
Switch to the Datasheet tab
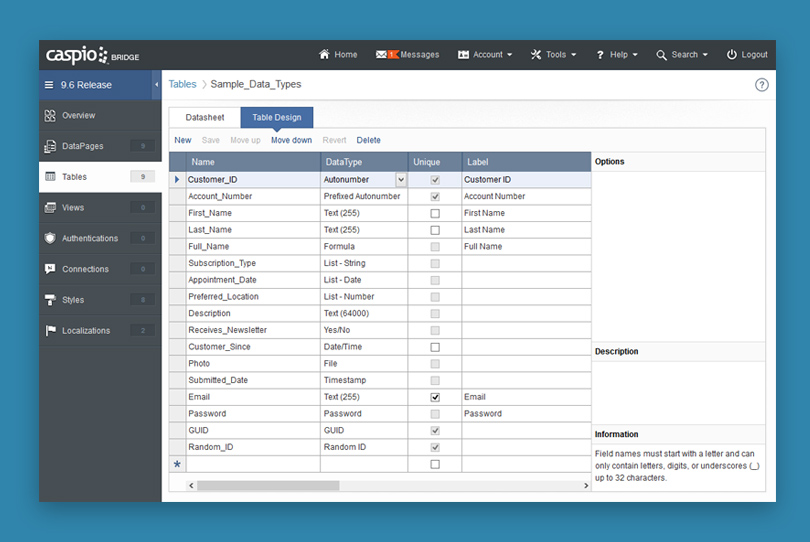[205, 117]
